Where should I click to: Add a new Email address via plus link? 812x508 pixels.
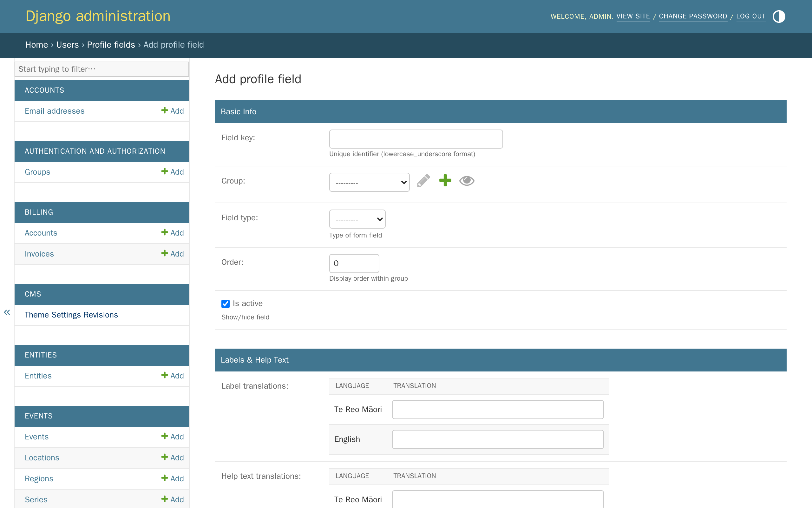tap(173, 111)
